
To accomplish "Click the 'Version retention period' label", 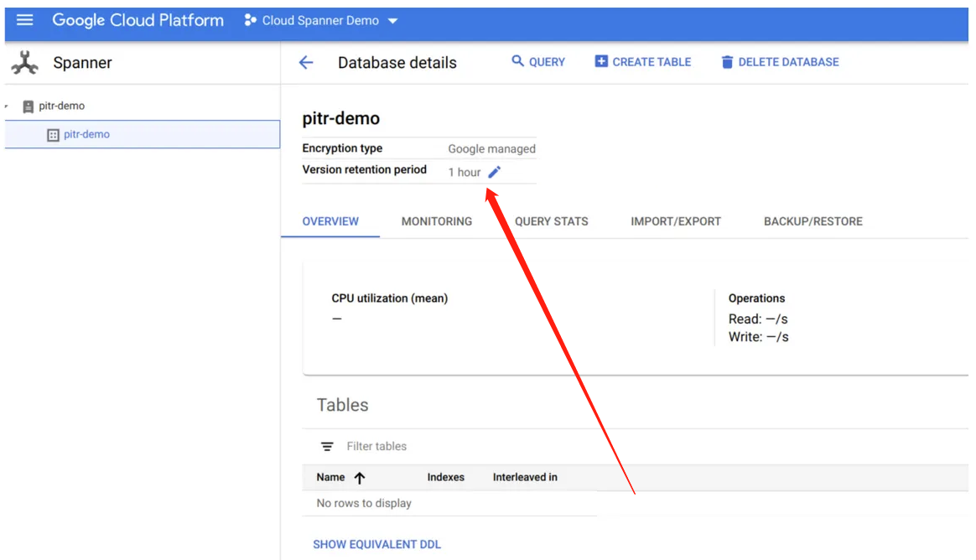I will pyautogui.click(x=364, y=169).
